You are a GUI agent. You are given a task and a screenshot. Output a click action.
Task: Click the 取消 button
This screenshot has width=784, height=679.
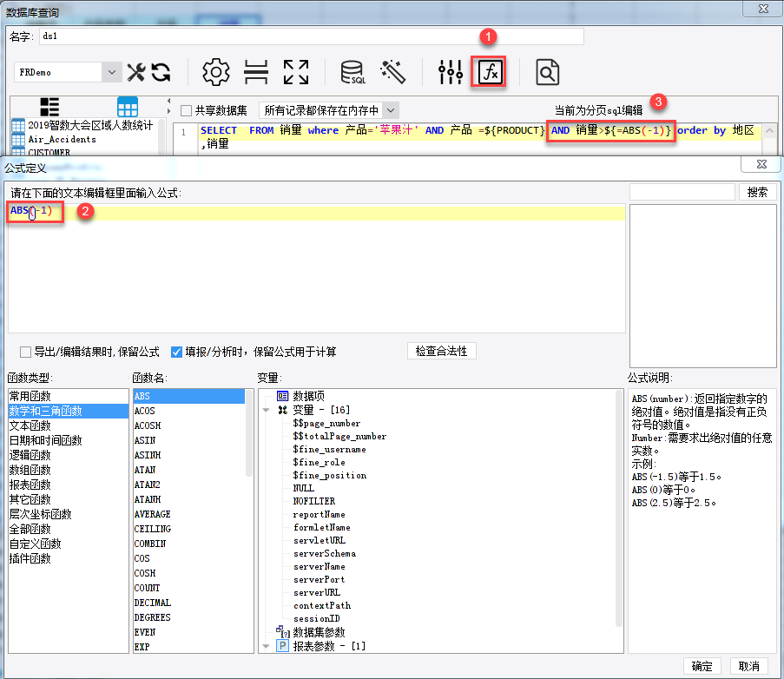point(749,666)
